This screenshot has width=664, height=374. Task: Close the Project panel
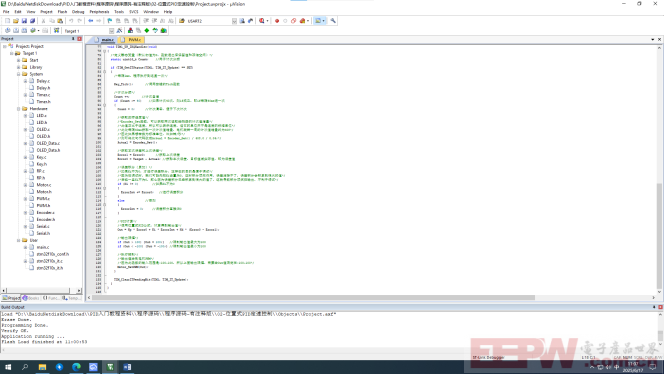(79, 39)
